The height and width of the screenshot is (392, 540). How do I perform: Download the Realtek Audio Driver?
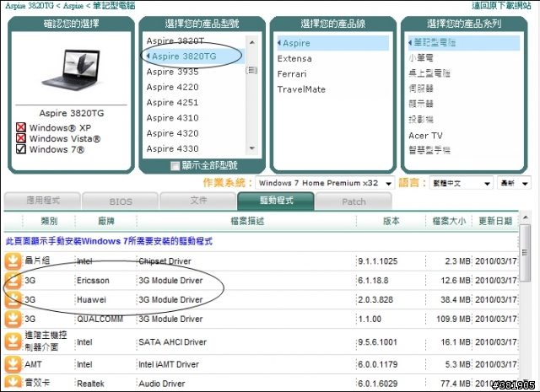click(x=13, y=383)
